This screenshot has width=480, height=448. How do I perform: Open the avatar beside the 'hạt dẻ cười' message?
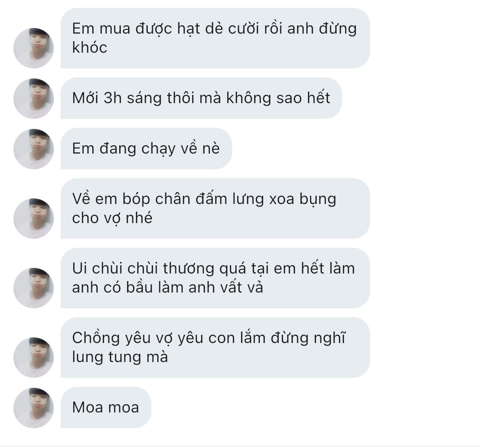coord(34,48)
